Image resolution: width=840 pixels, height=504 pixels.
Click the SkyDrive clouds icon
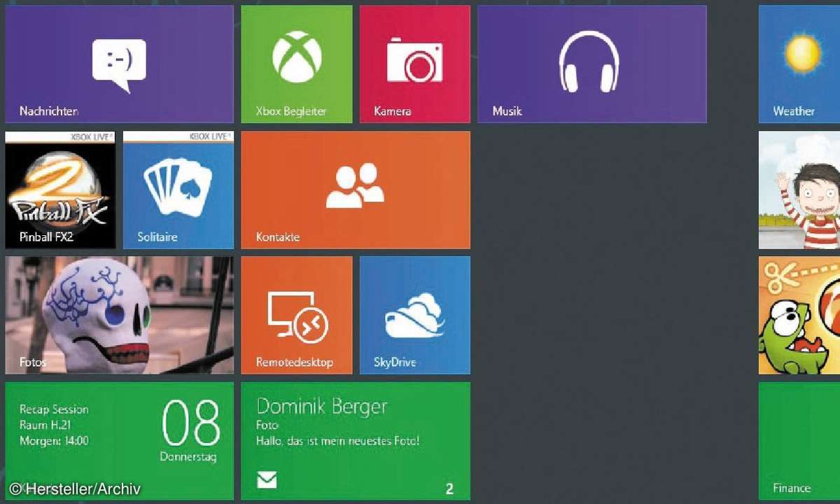tap(414, 316)
